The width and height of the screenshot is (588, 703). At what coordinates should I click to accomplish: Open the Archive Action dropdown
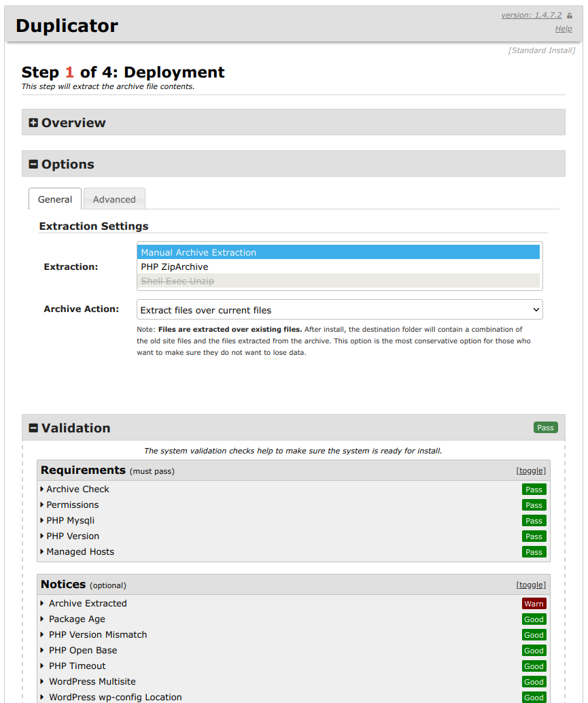click(340, 310)
